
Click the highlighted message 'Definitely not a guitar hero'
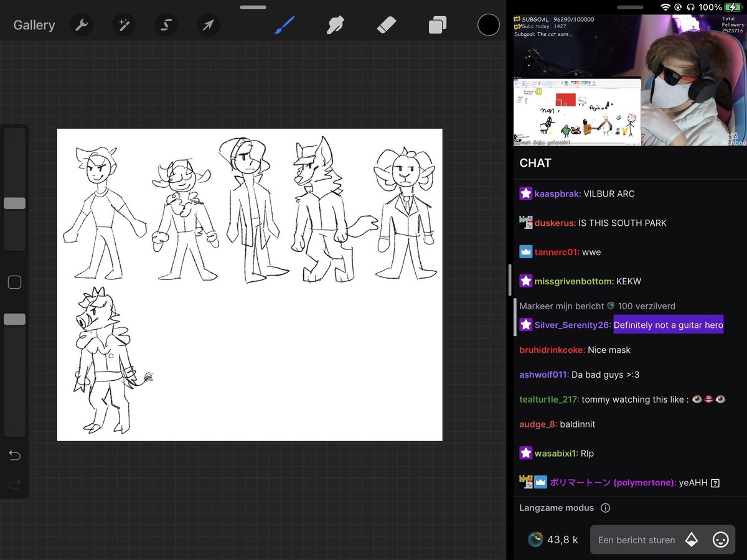click(669, 325)
